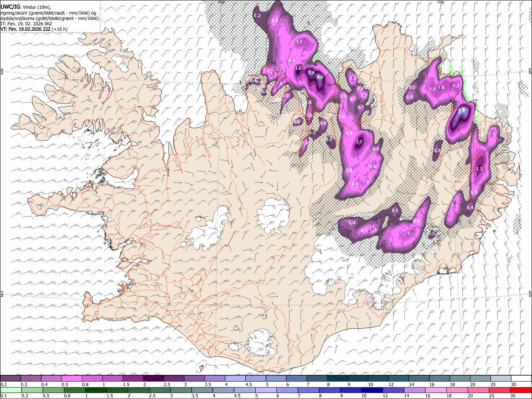Click the 0.2 value in the northern snow band
Screen dimensions: 532x399
(257, 15)
